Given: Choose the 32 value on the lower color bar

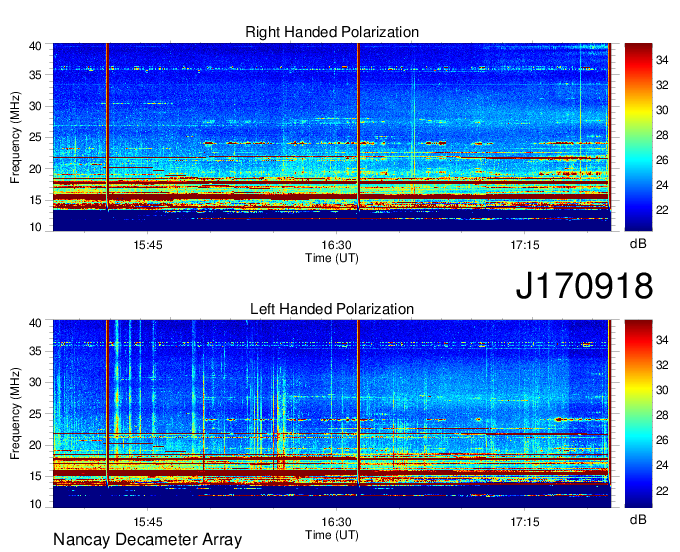Looking at the screenshot, I should pyautogui.click(x=662, y=366).
